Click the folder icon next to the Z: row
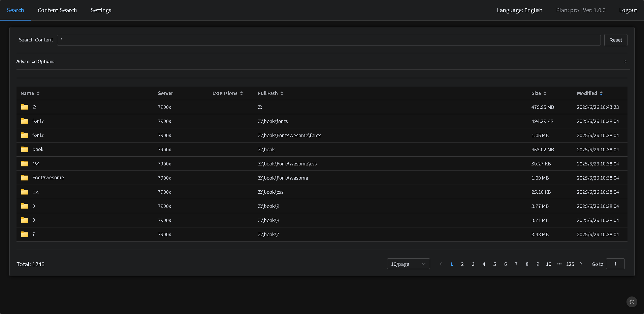Screen dimensions: 644x314 (24, 107)
